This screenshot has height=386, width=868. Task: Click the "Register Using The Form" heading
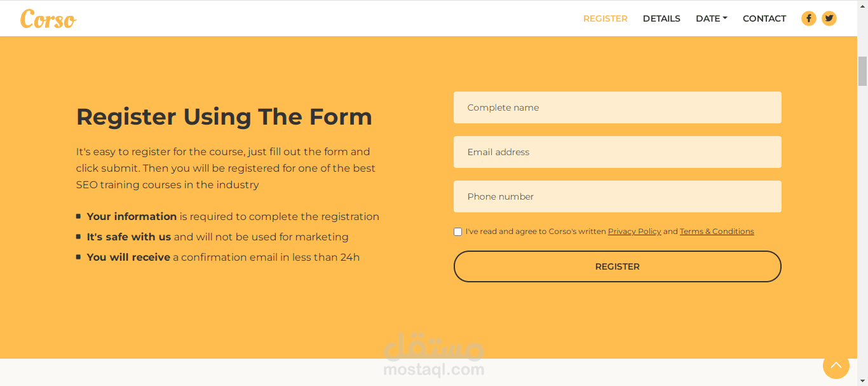pos(224,117)
